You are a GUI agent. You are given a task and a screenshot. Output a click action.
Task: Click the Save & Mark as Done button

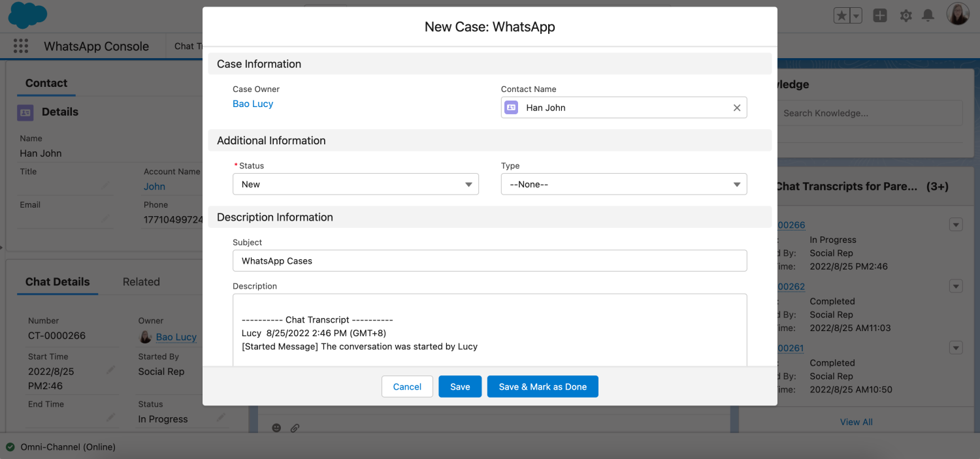(x=542, y=387)
